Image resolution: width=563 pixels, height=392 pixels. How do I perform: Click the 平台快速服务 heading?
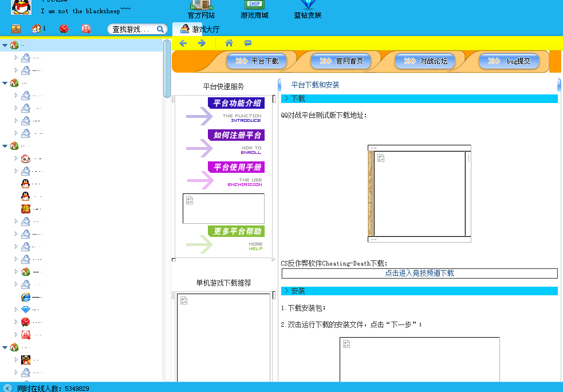tap(224, 86)
